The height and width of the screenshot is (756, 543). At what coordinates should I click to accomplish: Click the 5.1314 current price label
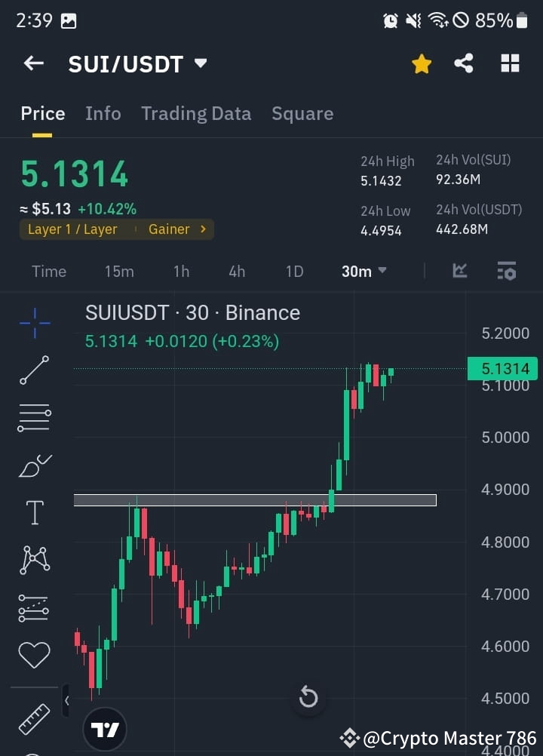(x=502, y=369)
